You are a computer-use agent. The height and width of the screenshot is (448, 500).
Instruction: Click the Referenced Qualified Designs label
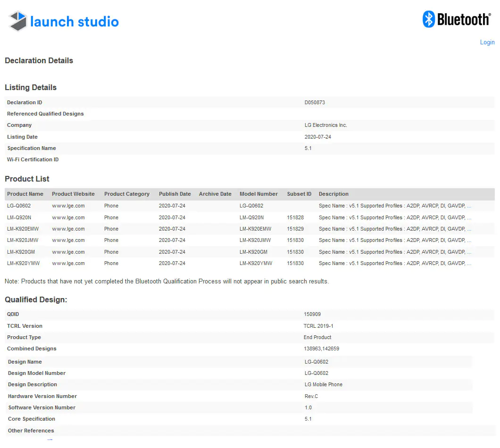(x=45, y=114)
